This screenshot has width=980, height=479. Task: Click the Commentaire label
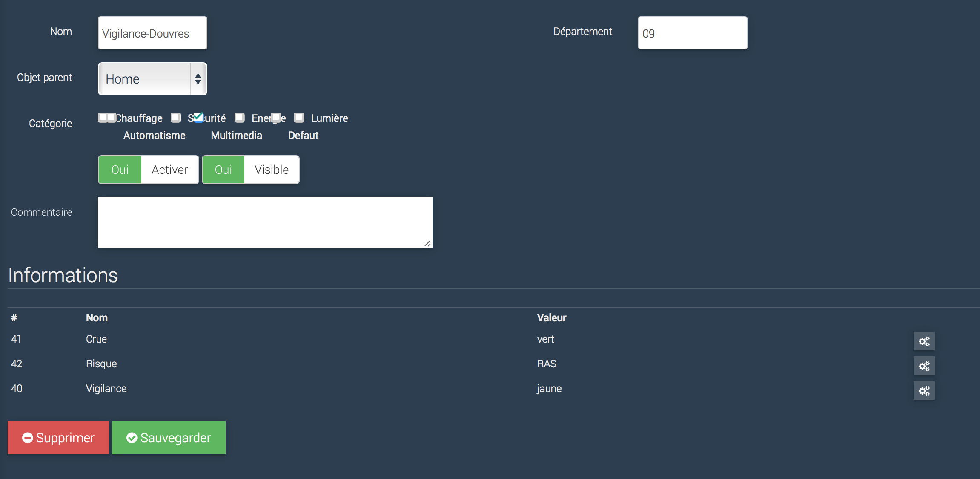pos(41,212)
